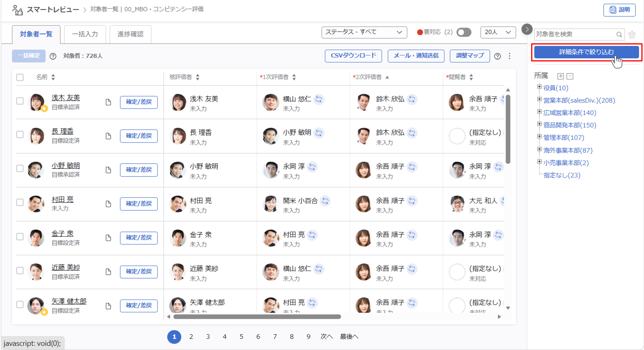Open document icon in 長 理香 row
This screenshot has height=350, width=644.
[108, 136]
